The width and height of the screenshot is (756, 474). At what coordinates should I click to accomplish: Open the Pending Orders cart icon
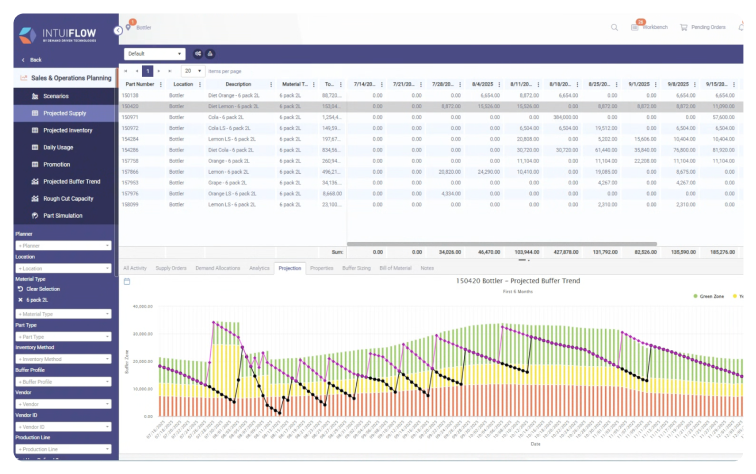684,27
